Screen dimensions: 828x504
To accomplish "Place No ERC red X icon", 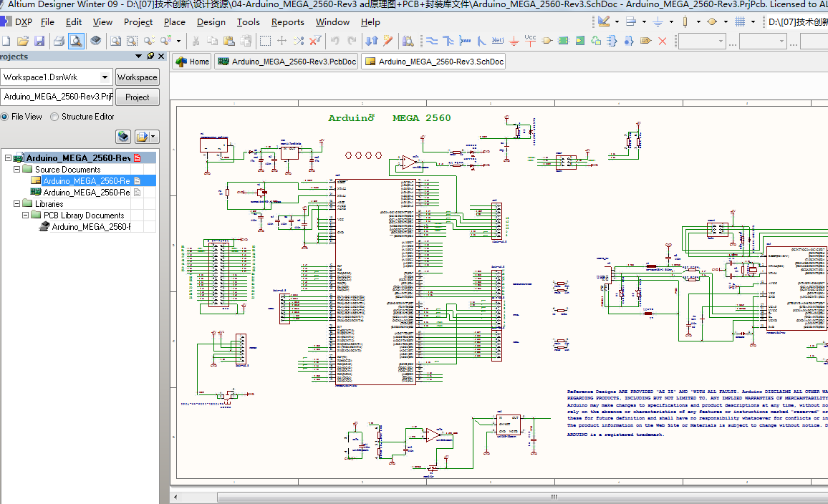I will tap(663, 41).
